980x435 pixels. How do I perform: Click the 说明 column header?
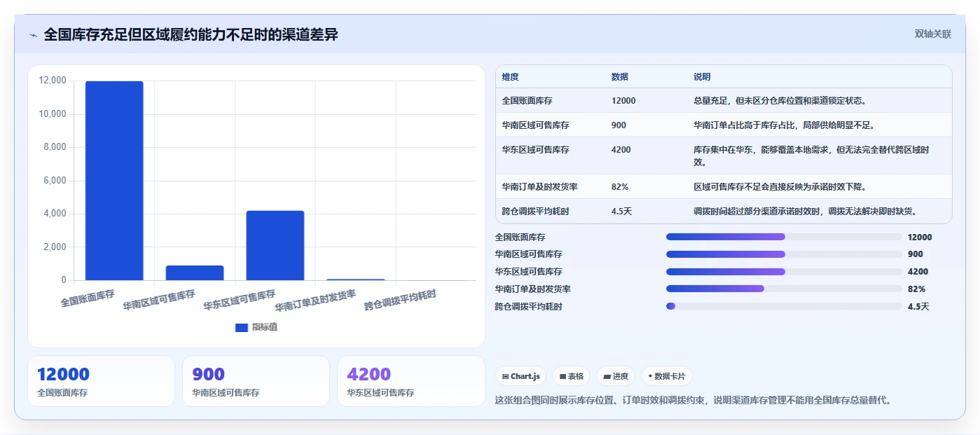click(702, 76)
